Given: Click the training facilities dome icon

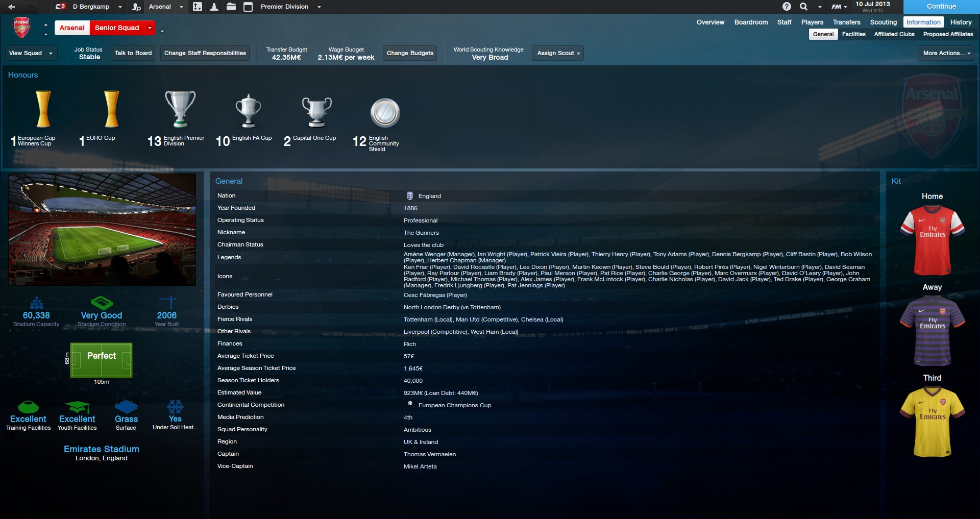Looking at the screenshot, I should [28, 407].
